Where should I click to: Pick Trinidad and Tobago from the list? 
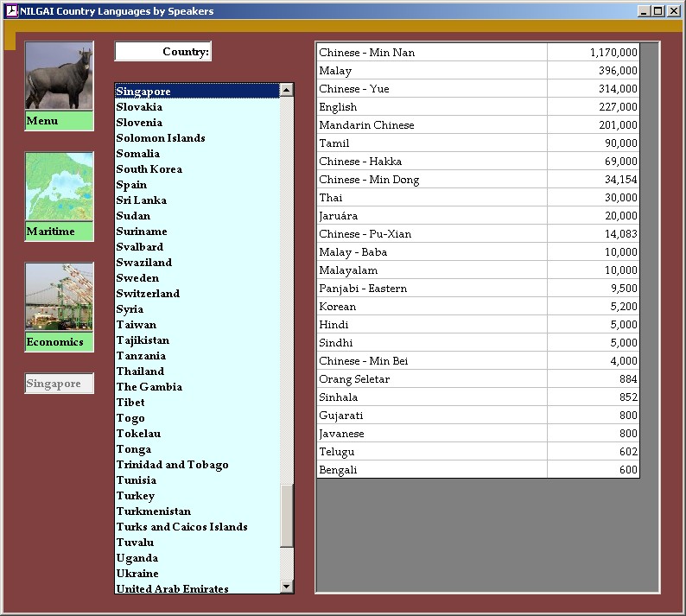tap(172, 465)
